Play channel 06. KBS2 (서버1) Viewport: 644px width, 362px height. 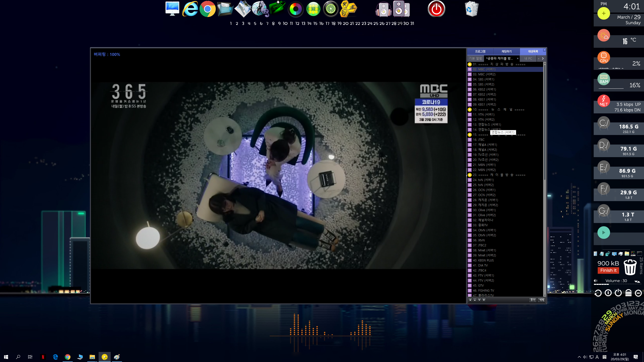(x=505, y=89)
